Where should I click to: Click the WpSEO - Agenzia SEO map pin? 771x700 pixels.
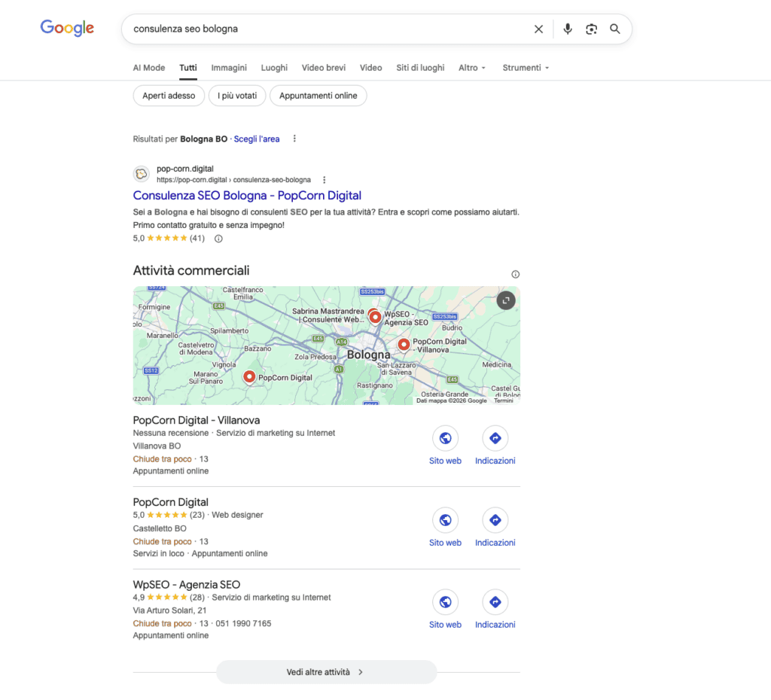pos(375,317)
